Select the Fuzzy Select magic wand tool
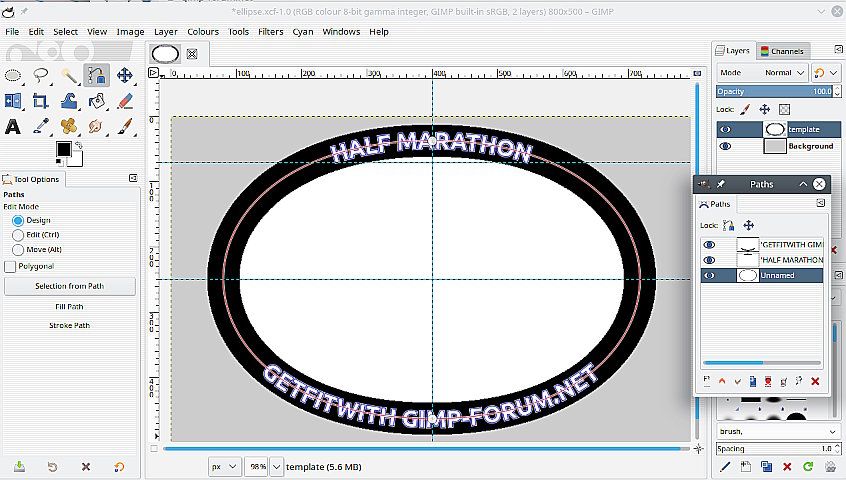 click(x=69, y=76)
